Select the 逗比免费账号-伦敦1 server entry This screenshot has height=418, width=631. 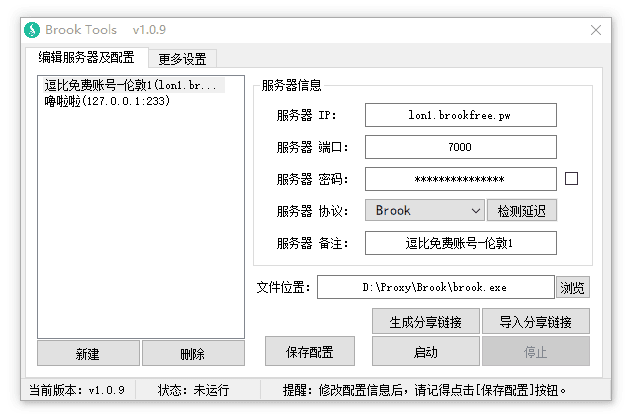click(130, 86)
